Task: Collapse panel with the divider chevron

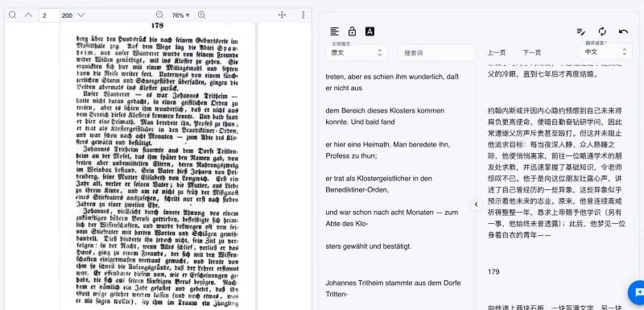Action: [476, 204]
